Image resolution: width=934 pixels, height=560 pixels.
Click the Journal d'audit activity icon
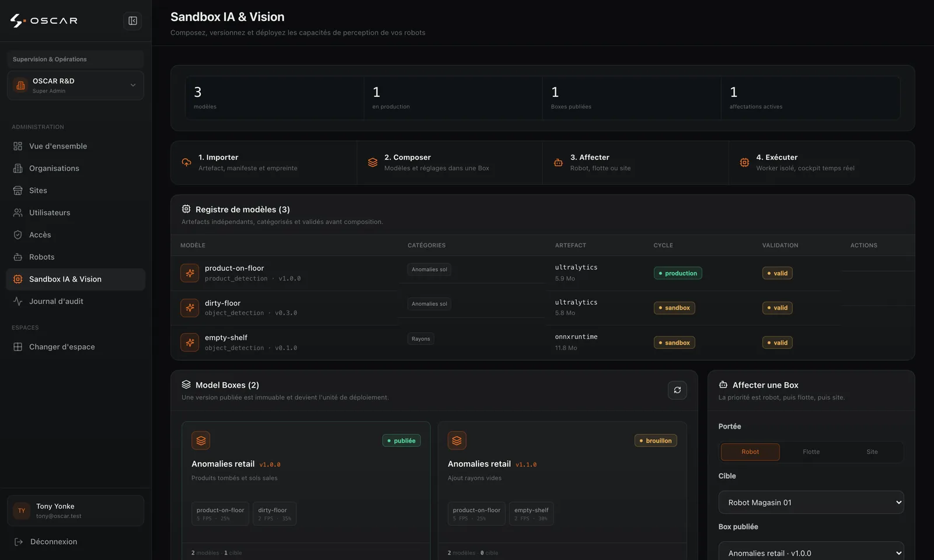click(x=18, y=302)
